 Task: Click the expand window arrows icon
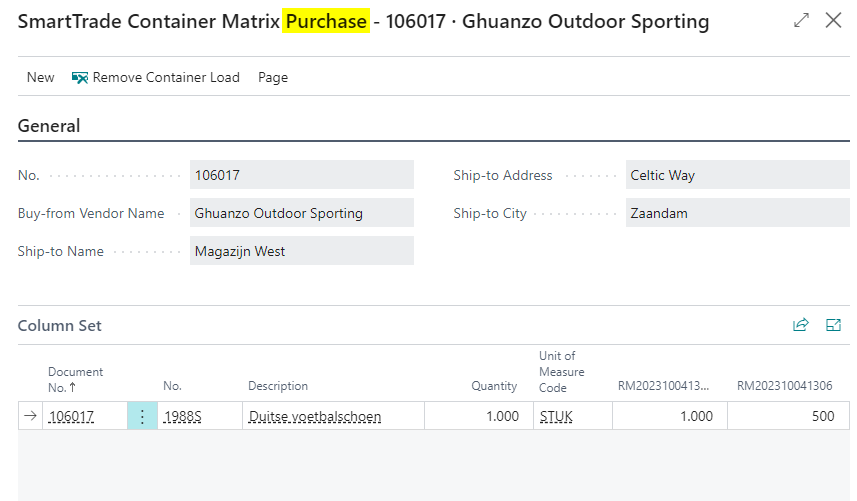point(801,21)
